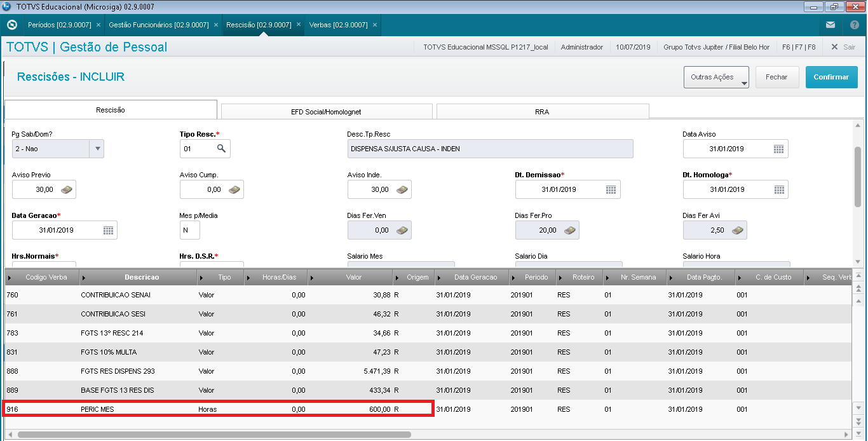Viewport: 868px width, 441px height.
Task: Open Nr. Semana column header arrow
Action: [607, 278]
